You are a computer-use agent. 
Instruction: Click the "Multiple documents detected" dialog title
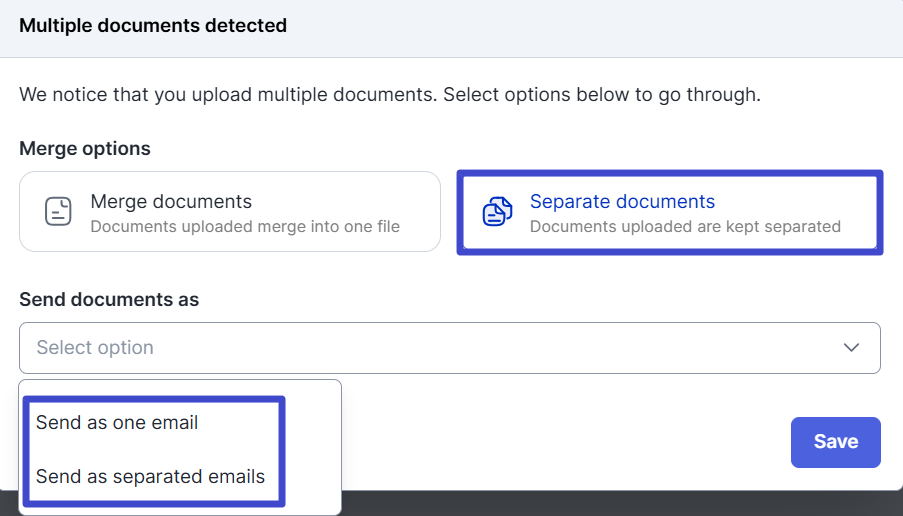point(153,26)
